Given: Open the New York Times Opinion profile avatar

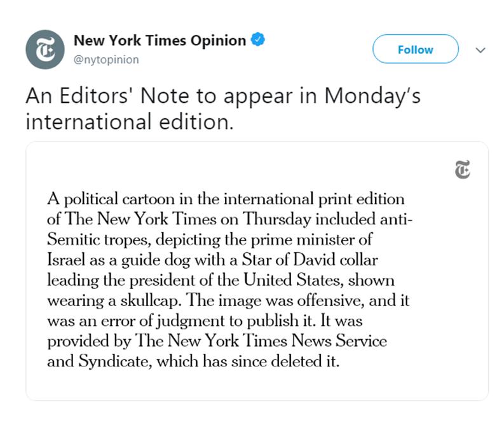Looking at the screenshot, I should (45, 50).
